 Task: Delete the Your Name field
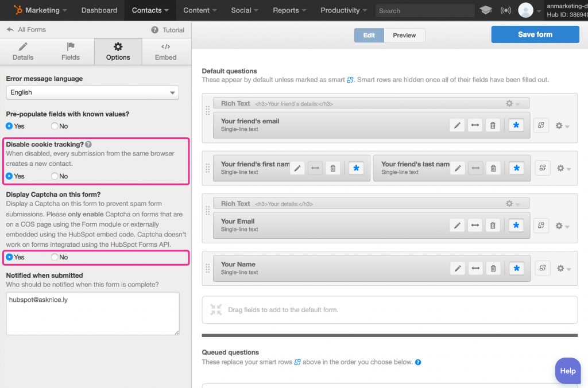coord(493,269)
